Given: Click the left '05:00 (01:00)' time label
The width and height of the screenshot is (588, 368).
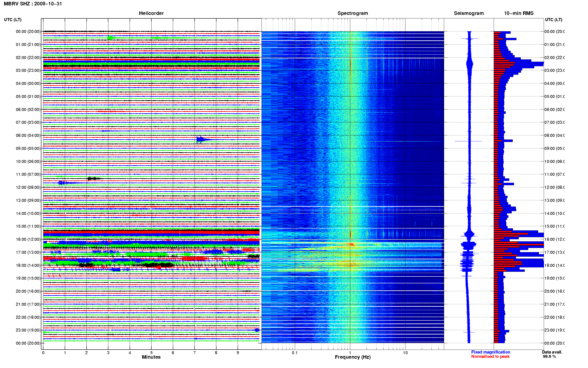Looking at the screenshot, I should click(x=28, y=96).
